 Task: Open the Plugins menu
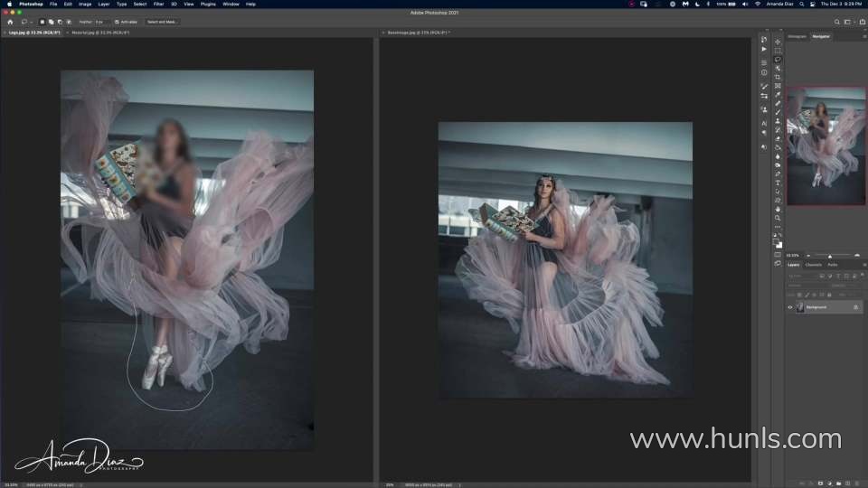pos(208,4)
